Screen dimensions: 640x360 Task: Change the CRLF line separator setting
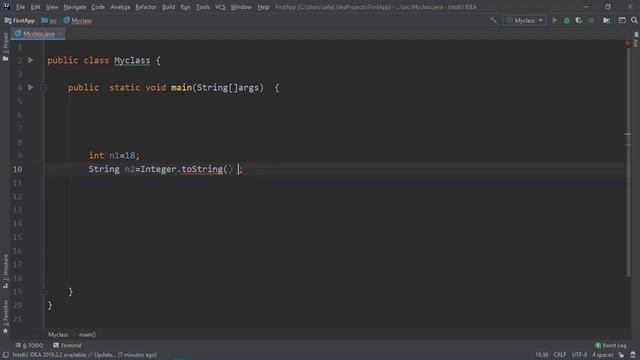pos(560,355)
